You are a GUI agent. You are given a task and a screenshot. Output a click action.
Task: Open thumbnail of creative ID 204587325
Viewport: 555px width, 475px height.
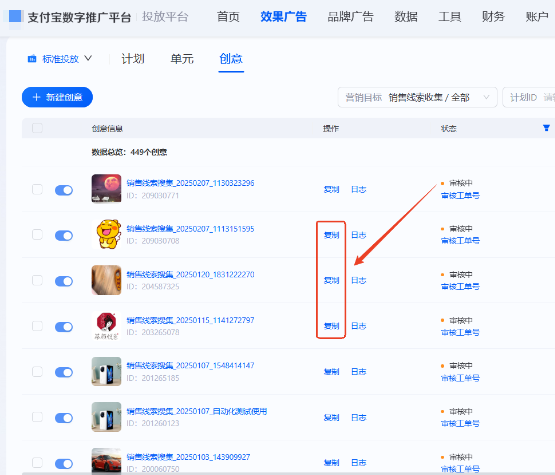coord(106,280)
